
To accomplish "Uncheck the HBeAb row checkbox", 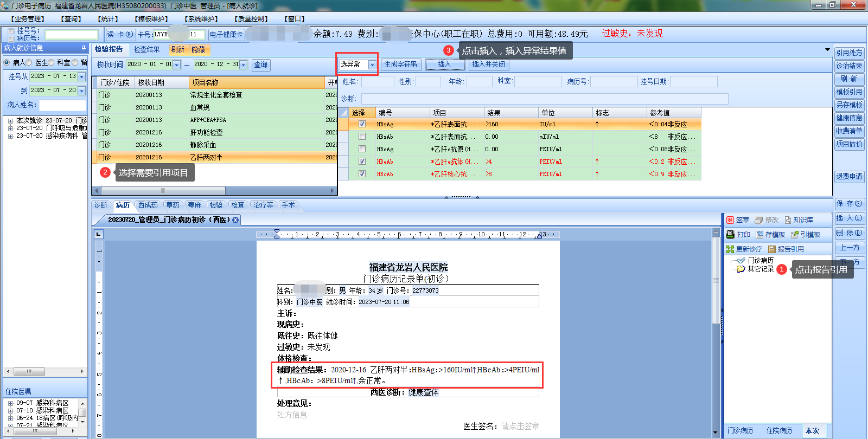I will [x=362, y=162].
